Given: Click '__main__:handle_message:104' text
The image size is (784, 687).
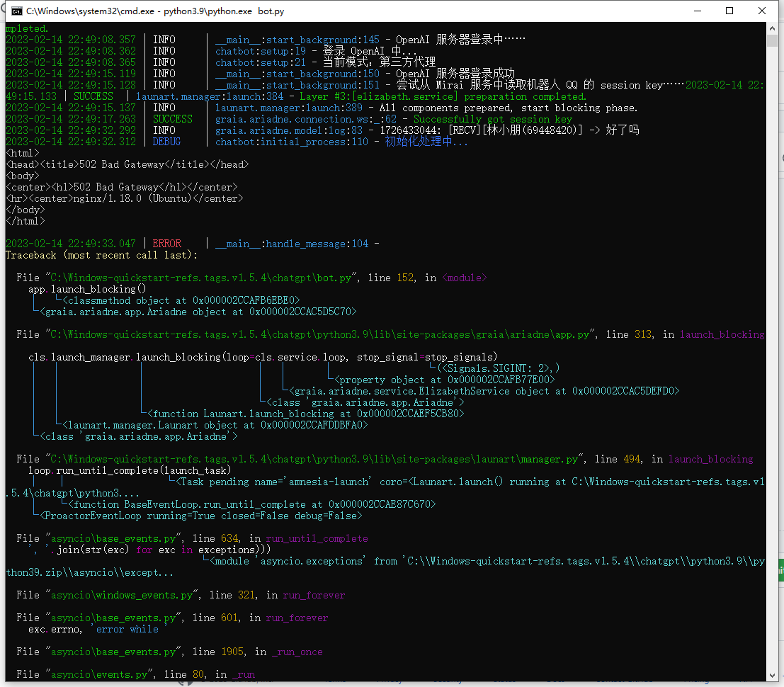Looking at the screenshot, I should point(292,244).
